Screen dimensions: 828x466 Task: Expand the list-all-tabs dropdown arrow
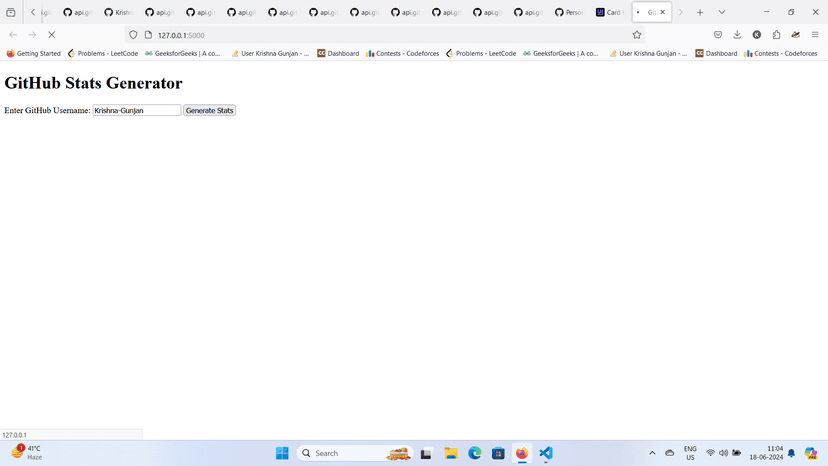(721, 12)
